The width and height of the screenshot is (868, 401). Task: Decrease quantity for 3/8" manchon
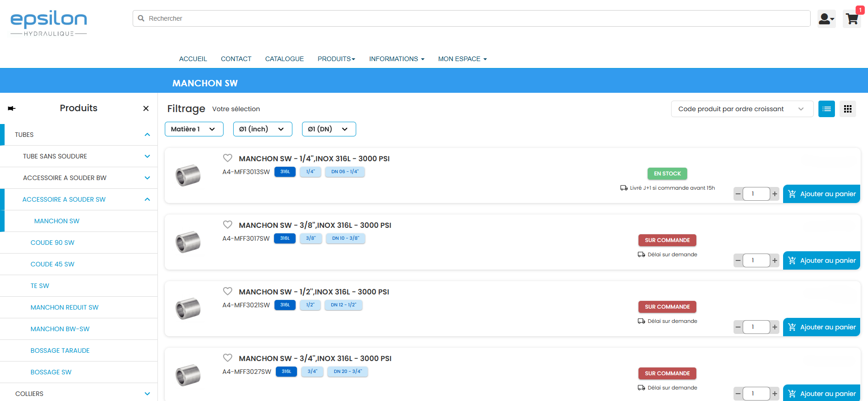coord(738,260)
